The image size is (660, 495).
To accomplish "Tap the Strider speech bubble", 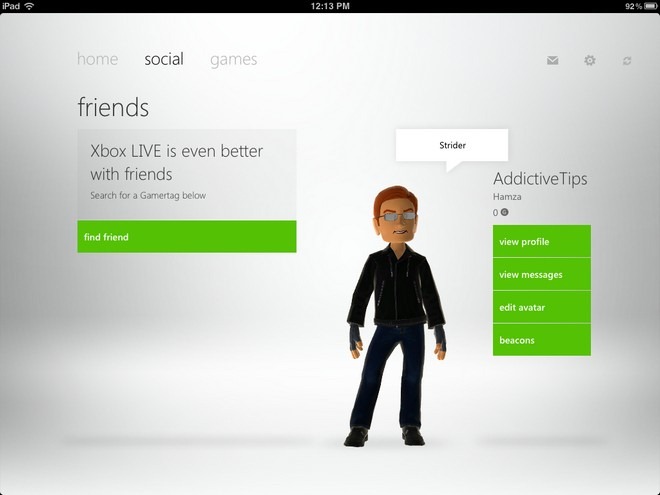I will pos(452,146).
